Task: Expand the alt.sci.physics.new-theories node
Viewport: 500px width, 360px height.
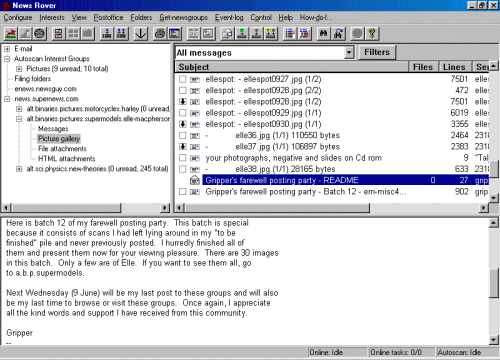Action: 19,169
